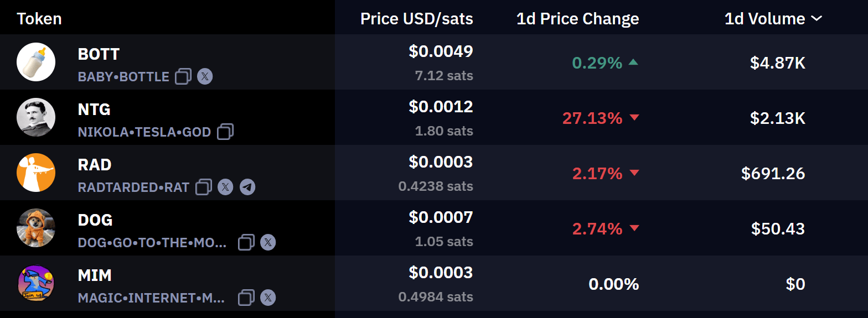The width and height of the screenshot is (868, 318).
Task: Open the MIM token's X profile
Action: (x=268, y=298)
